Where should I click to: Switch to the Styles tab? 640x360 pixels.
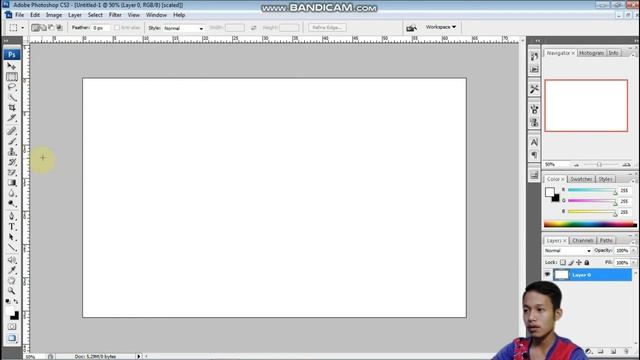(605, 179)
